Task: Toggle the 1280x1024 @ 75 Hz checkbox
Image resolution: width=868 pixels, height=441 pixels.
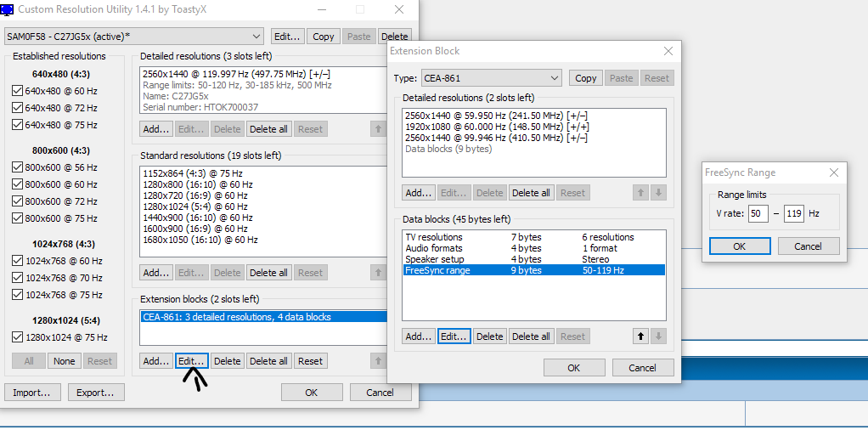Action: pos(17,337)
